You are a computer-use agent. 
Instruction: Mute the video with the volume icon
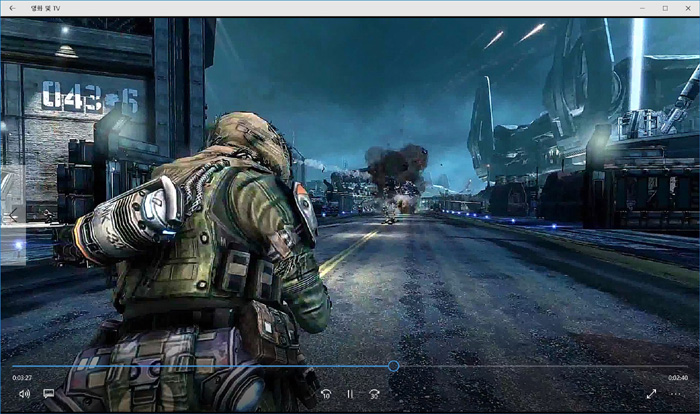24,394
